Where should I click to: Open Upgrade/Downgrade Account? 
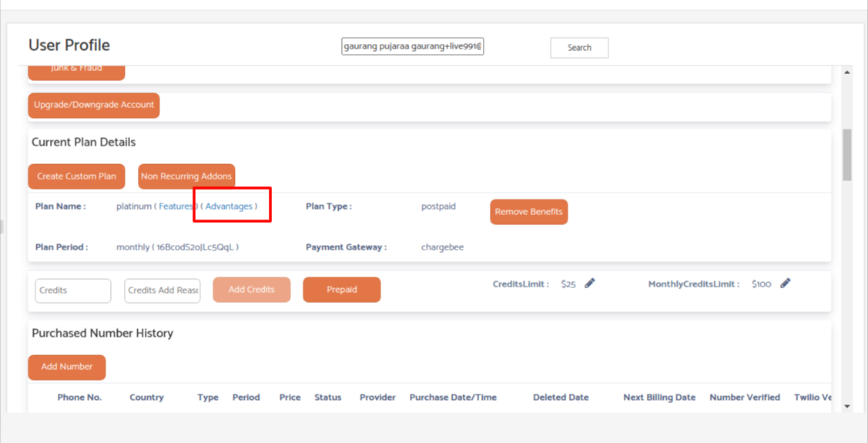[x=93, y=106]
